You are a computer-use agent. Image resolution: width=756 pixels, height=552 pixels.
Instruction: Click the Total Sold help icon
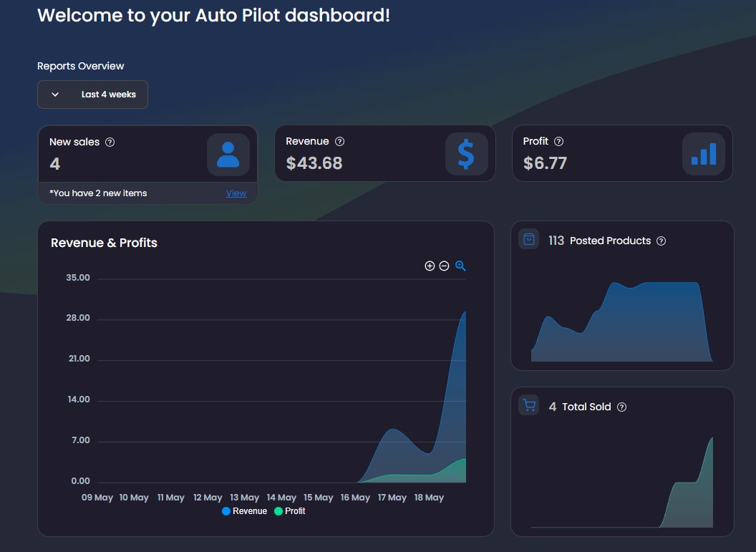click(x=622, y=407)
